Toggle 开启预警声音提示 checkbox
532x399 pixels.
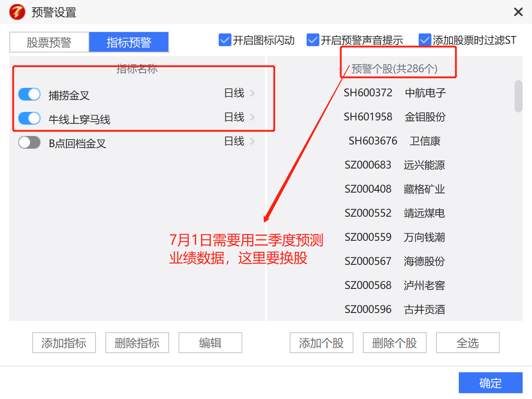pos(312,40)
